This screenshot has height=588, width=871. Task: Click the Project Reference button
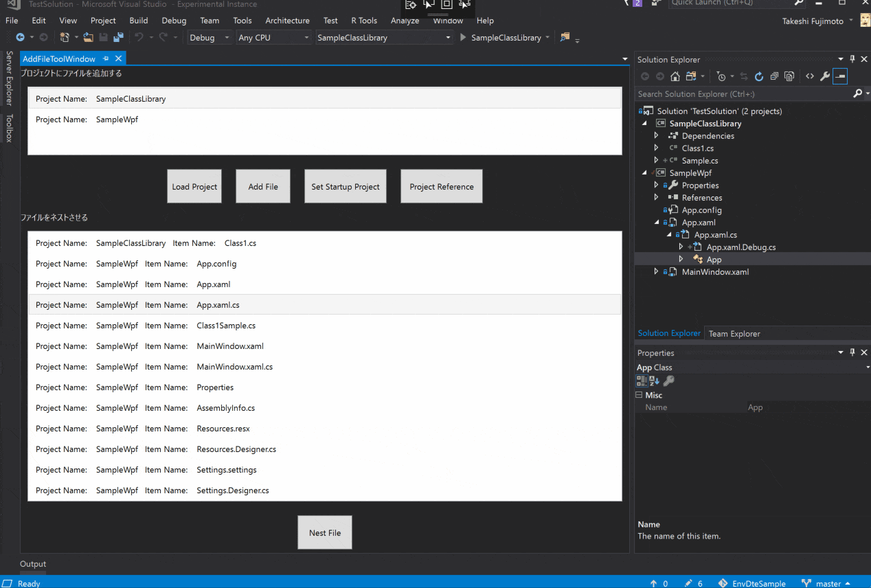click(x=442, y=186)
